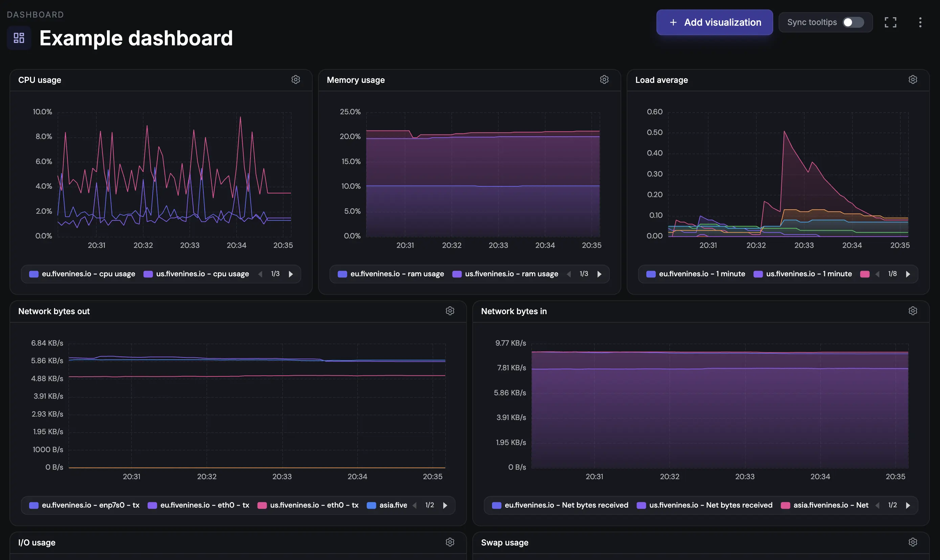Click the legend page indicator showing 1/2
The height and width of the screenshot is (560, 940).
coord(430,505)
